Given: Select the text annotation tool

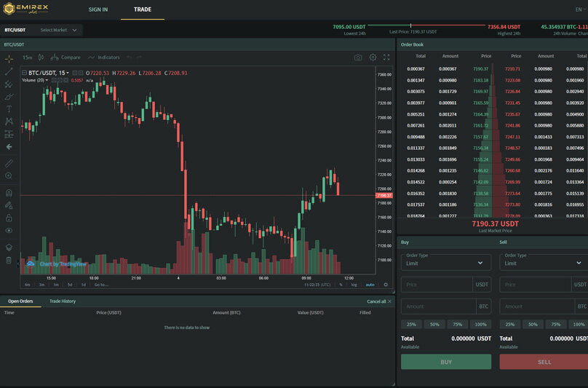Looking at the screenshot, I should tap(9, 108).
